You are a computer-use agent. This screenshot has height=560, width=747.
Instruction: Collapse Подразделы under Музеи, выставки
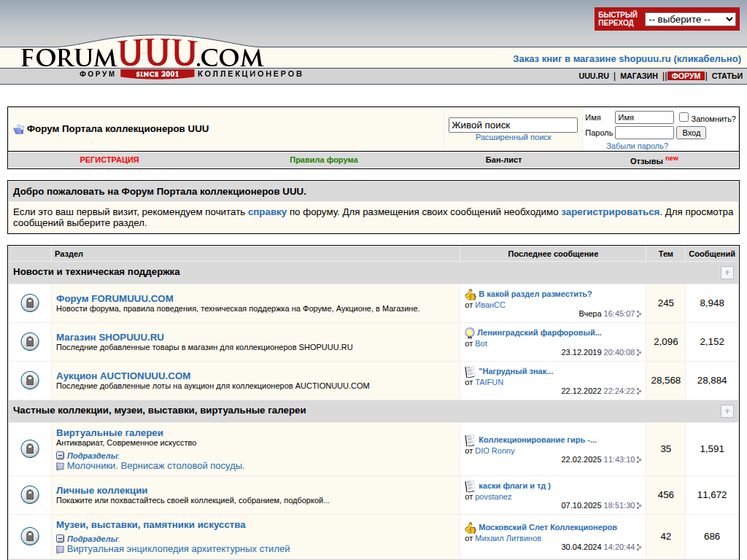pos(61,539)
